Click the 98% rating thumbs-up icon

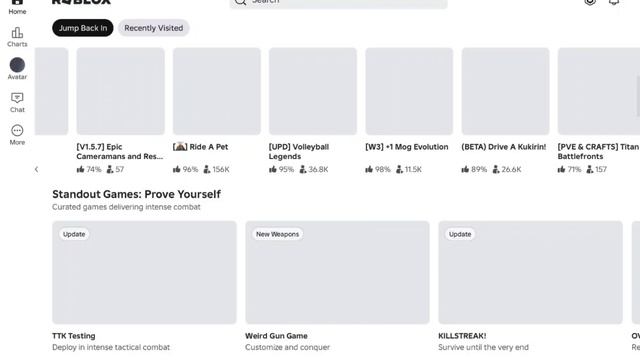coord(369,169)
